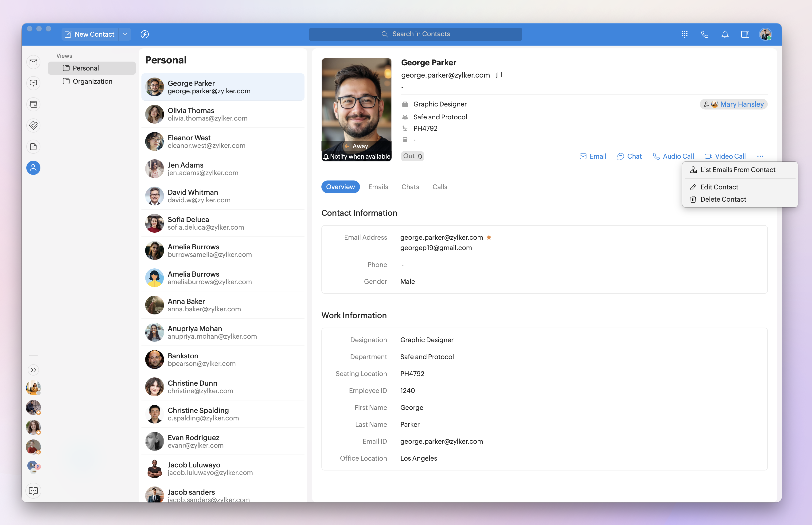
Task: Toggle the side panel layout icon
Action: pos(745,34)
